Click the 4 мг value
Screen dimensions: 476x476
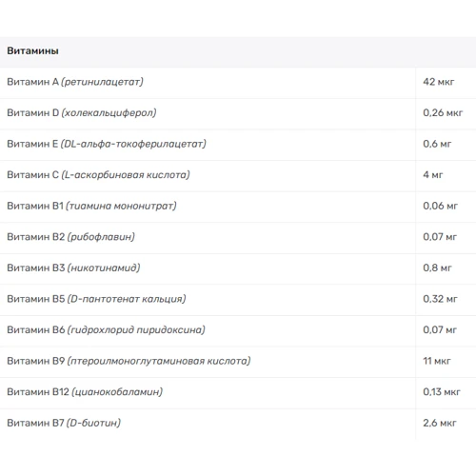(433, 175)
